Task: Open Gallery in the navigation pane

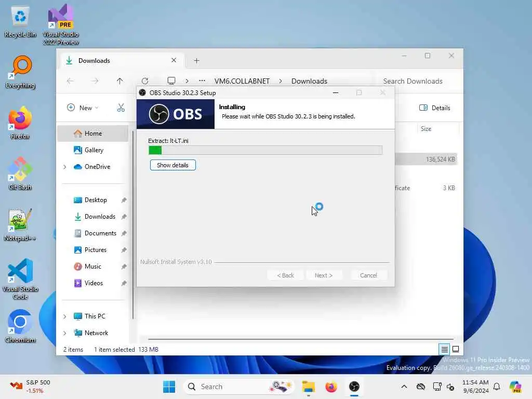Action: click(92, 150)
